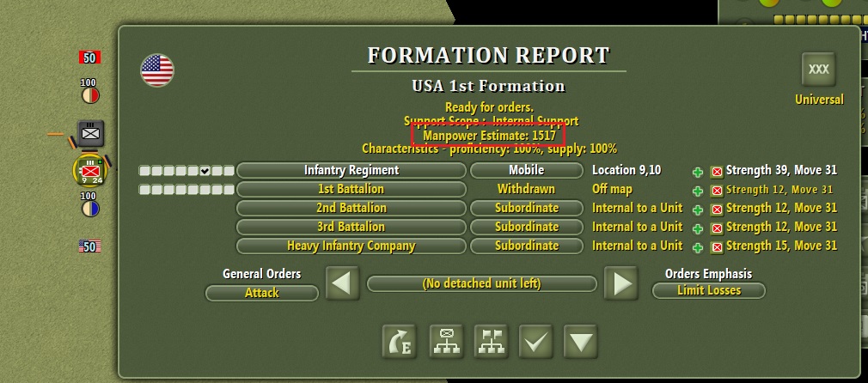
Task: Click the Universal label
Action: pos(819,100)
